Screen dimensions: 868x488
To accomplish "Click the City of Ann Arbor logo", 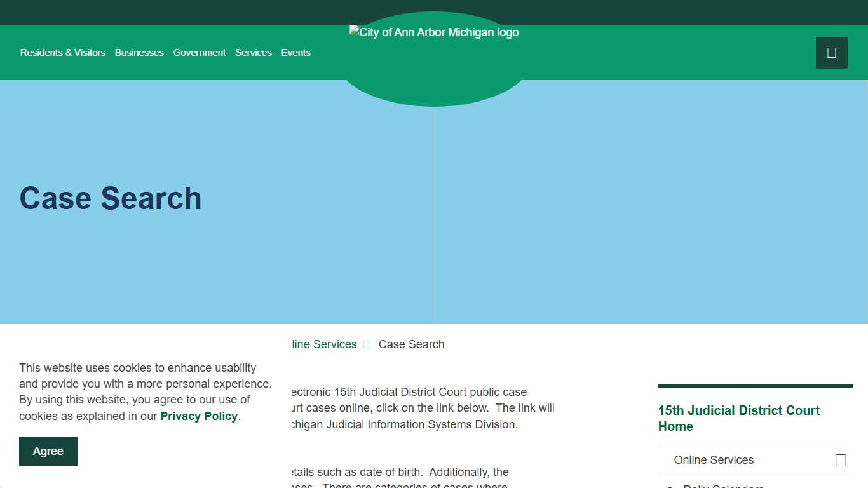I will click(434, 33).
